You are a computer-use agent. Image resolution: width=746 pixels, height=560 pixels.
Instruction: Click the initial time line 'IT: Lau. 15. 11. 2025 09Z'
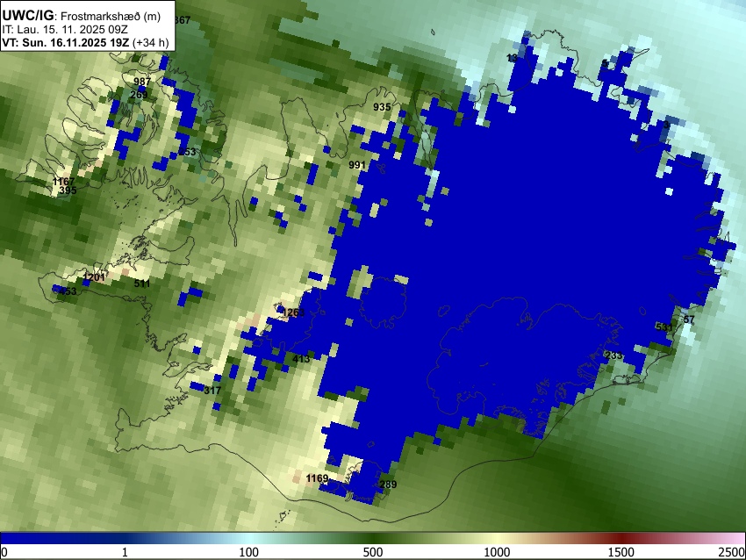65,30
